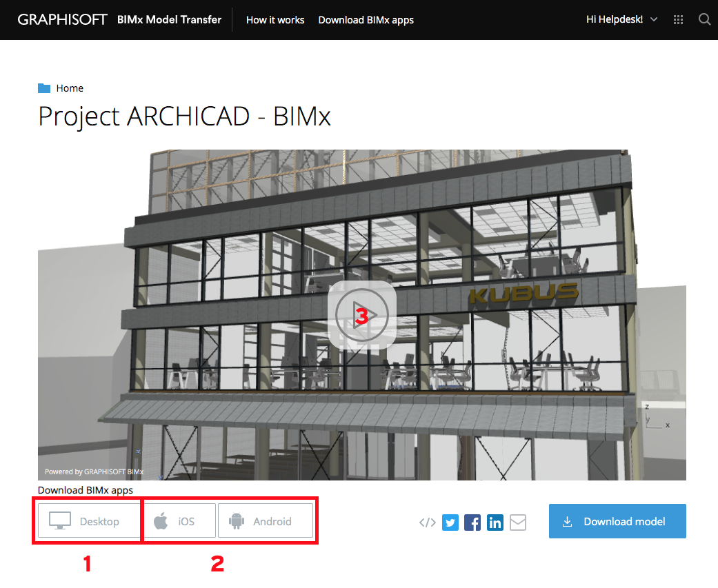Expand the Hi Helpdesk! user menu
The height and width of the screenshot is (588, 718).
coord(621,19)
